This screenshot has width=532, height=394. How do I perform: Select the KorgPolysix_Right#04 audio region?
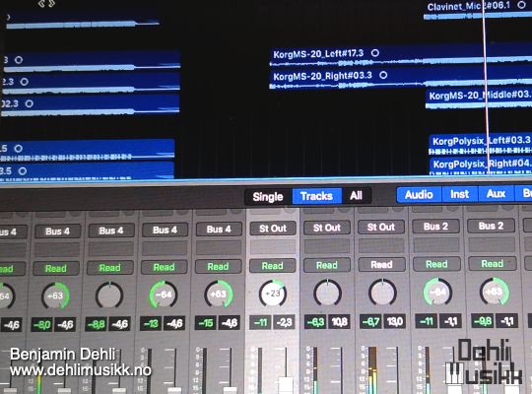(x=481, y=166)
